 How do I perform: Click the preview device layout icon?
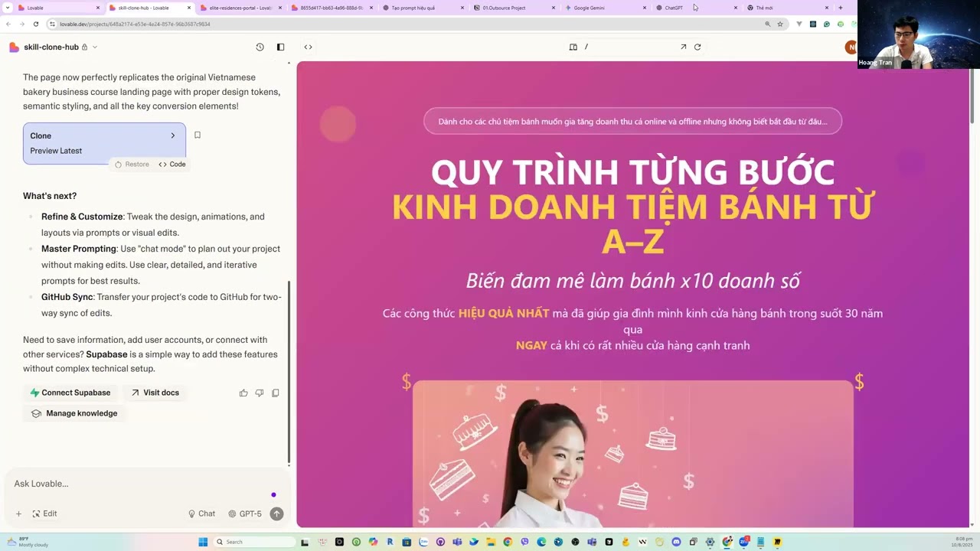pyautogui.click(x=573, y=47)
